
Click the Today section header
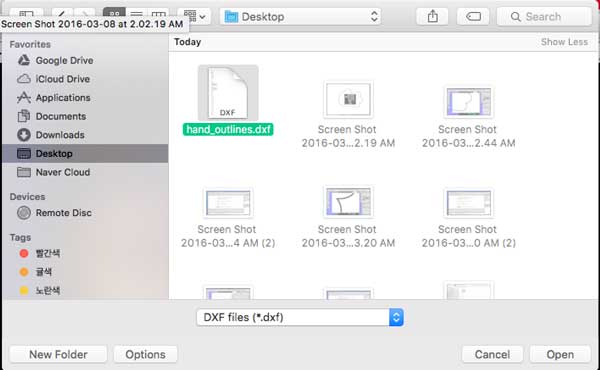point(188,42)
